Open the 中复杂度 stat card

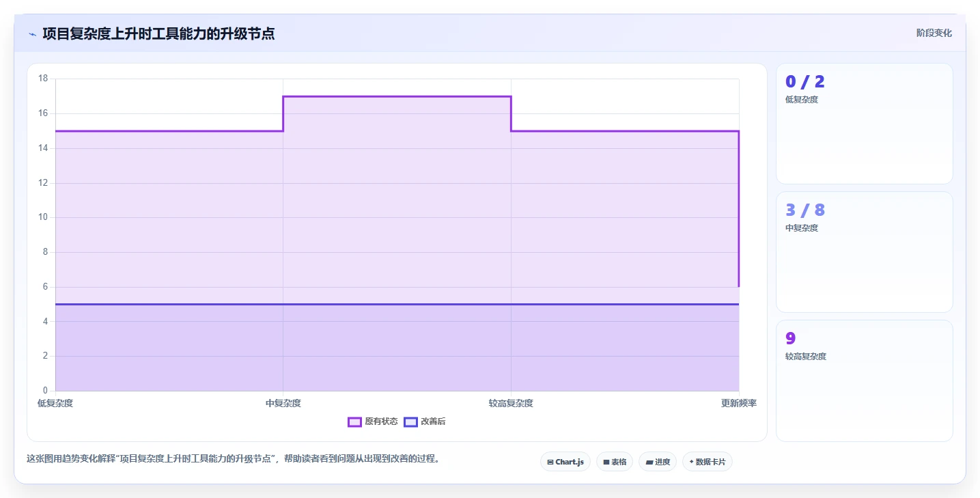[864, 252]
